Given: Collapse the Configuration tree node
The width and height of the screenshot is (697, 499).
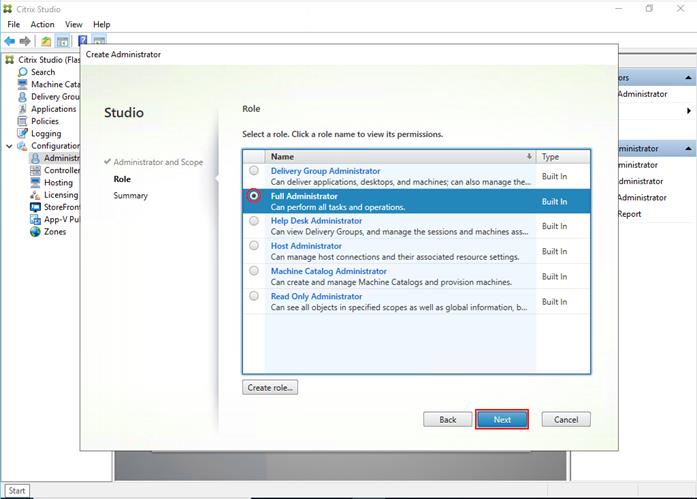Looking at the screenshot, I should pos(9,146).
